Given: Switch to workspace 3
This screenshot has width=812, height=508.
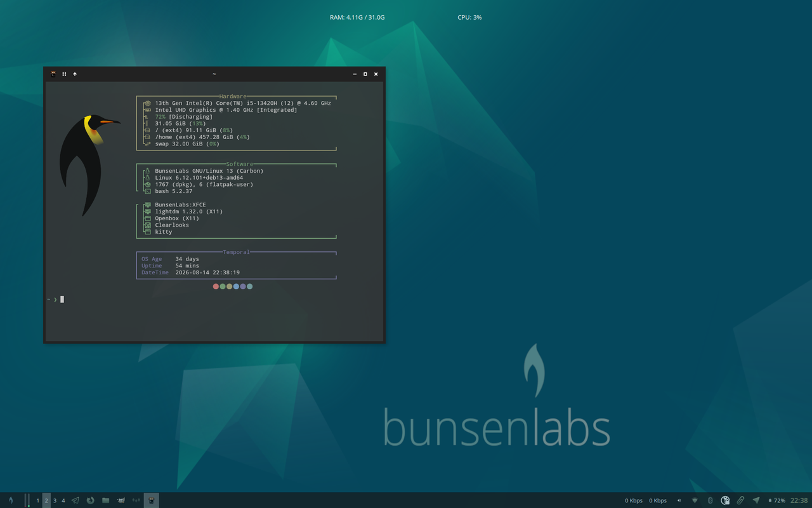Looking at the screenshot, I should pos(55,500).
